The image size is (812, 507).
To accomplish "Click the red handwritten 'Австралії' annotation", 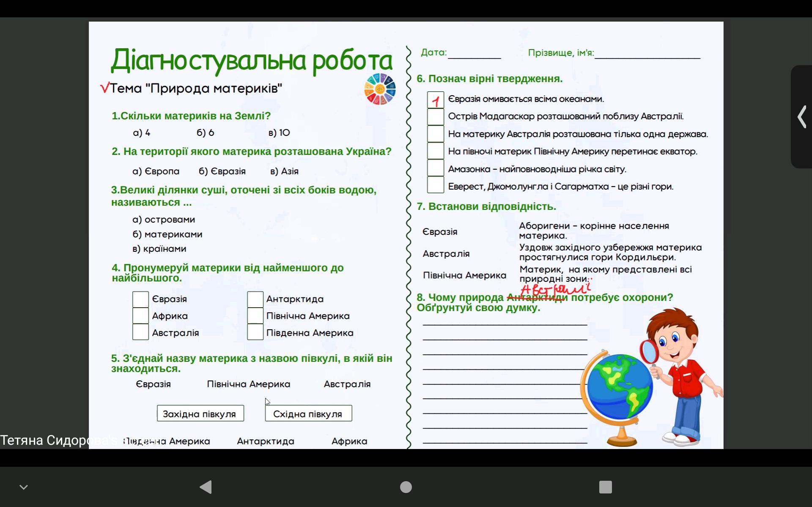I will point(556,289).
